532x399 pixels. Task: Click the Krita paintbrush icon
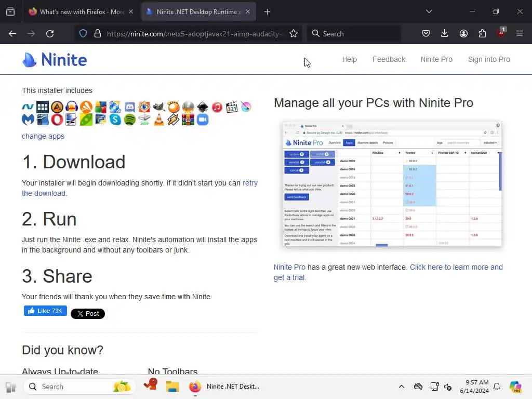[x=246, y=107]
